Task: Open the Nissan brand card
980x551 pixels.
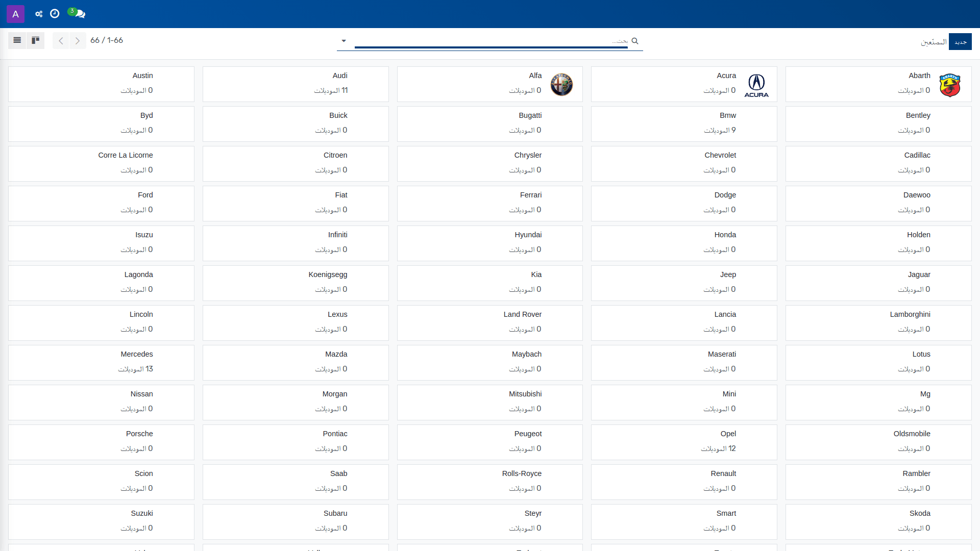Action: coord(101,403)
